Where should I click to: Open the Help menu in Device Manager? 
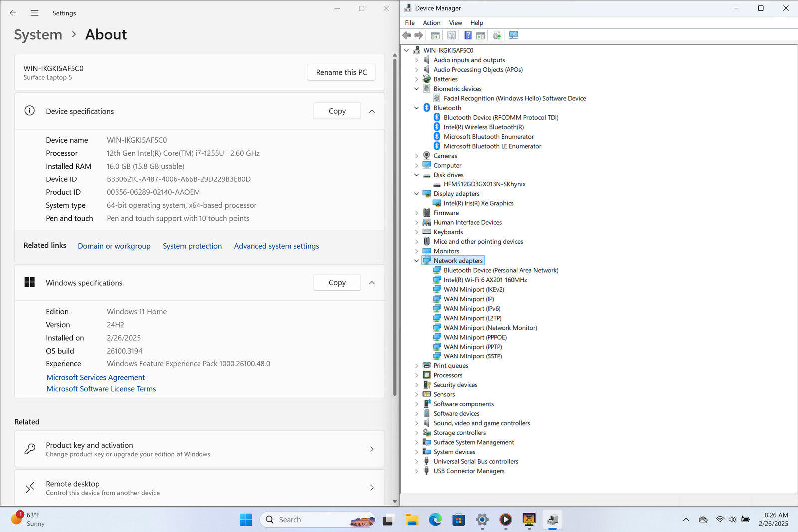[477, 23]
